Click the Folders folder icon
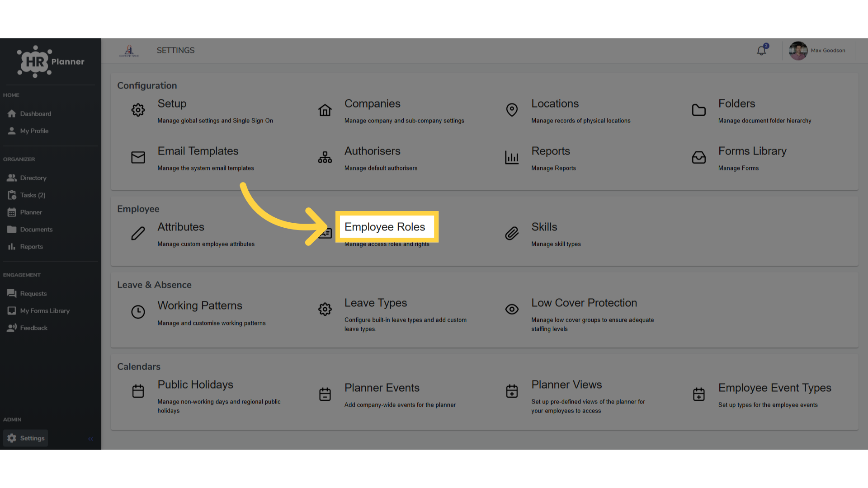868x488 pixels. click(699, 110)
